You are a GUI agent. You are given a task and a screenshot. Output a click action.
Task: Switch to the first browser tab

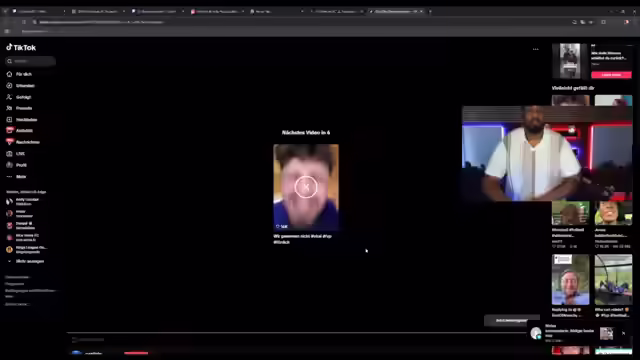click(39, 11)
